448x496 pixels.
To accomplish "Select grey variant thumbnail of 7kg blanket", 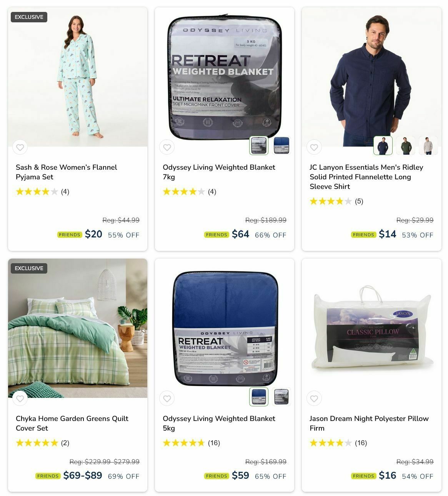I will pyautogui.click(x=259, y=145).
